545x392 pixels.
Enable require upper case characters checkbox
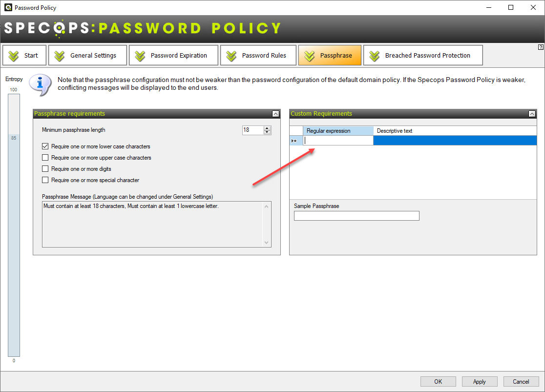45,158
